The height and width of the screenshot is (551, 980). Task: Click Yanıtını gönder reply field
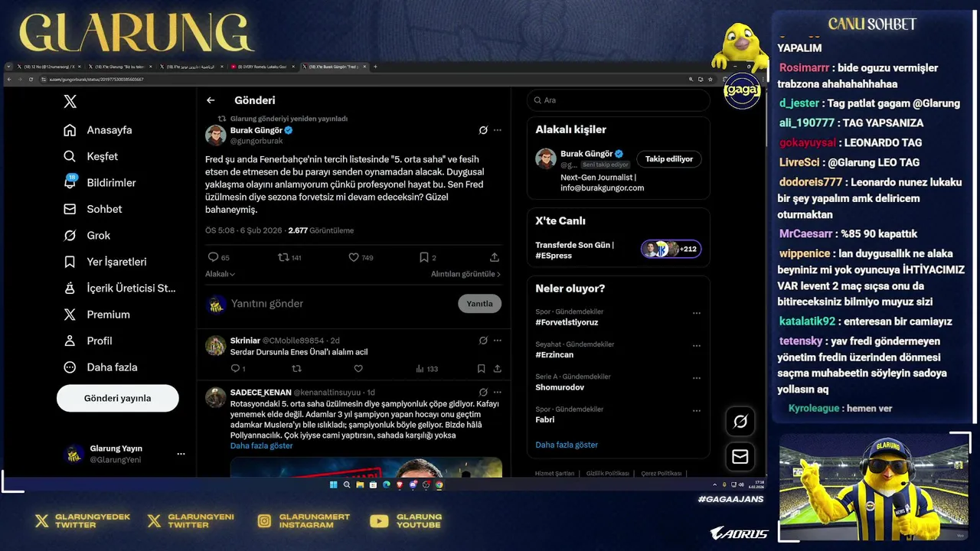(x=329, y=304)
